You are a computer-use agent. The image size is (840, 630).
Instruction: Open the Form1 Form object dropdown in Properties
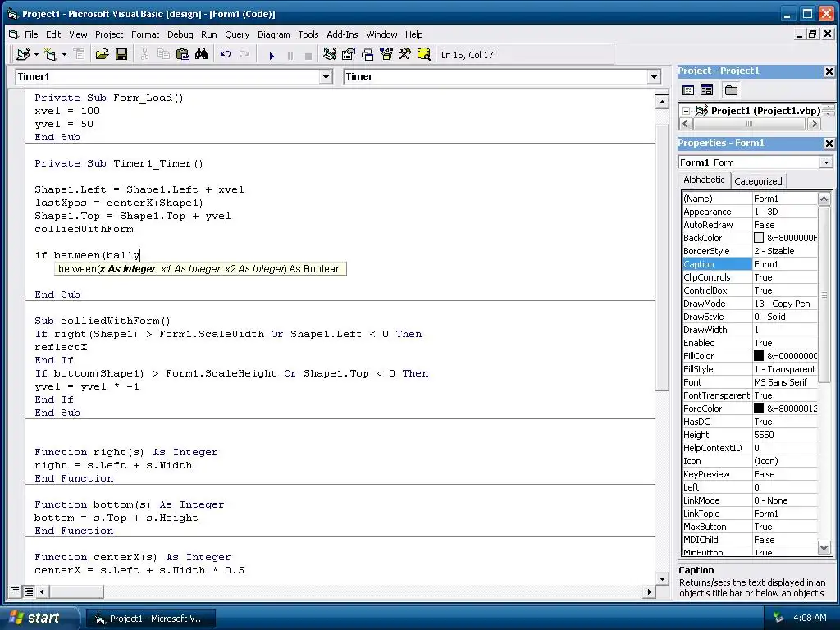click(x=826, y=162)
